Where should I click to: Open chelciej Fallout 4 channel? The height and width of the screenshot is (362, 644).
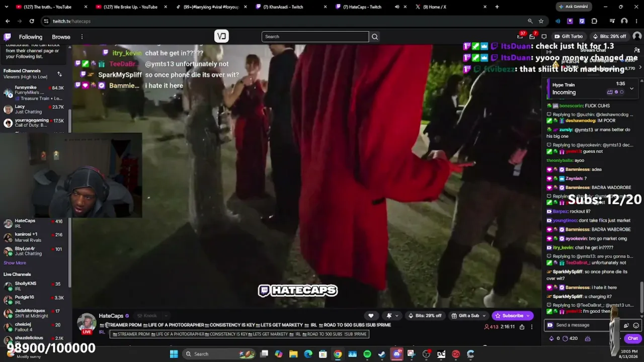pyautogui.click(x=34, y=327)
